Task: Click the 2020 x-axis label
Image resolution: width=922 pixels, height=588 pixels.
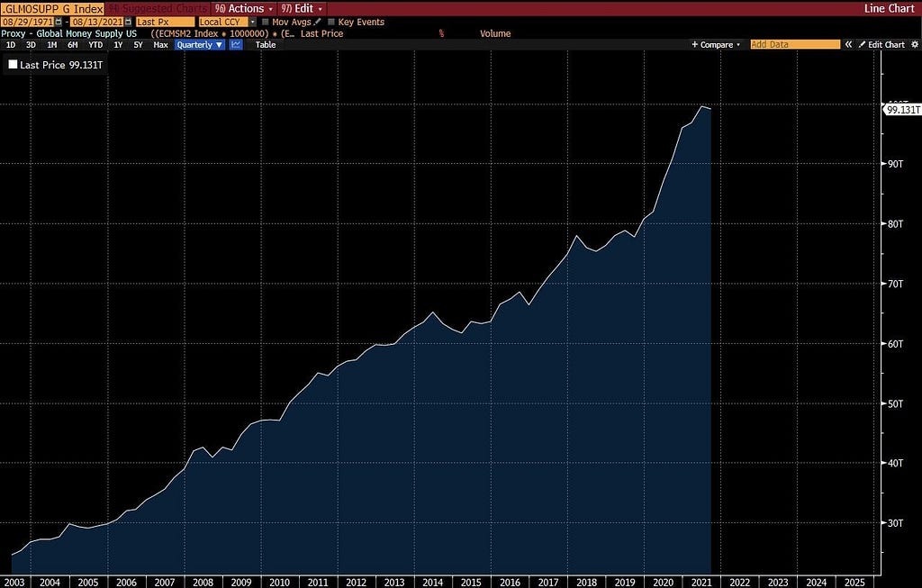Action: (663, 582)
